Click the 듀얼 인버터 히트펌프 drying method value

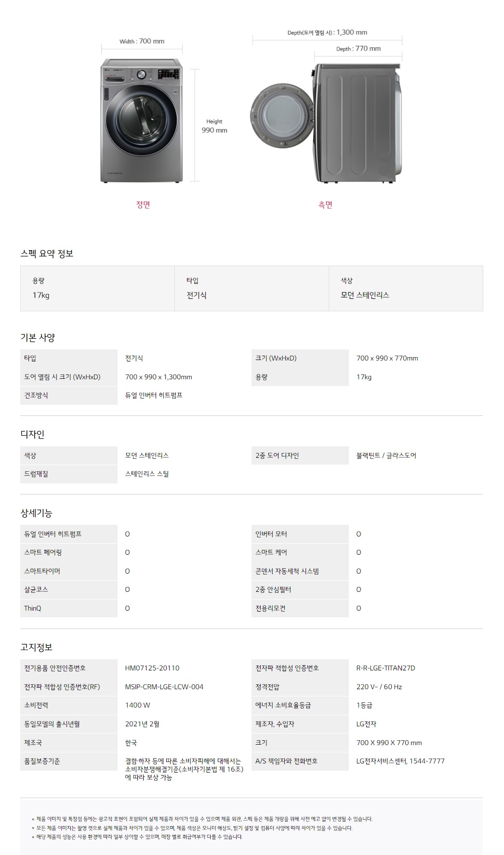154,395
